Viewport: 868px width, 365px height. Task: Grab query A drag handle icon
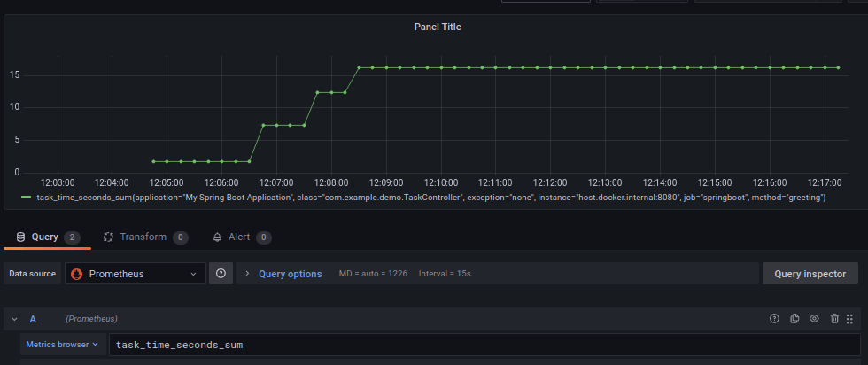(849, 319)
